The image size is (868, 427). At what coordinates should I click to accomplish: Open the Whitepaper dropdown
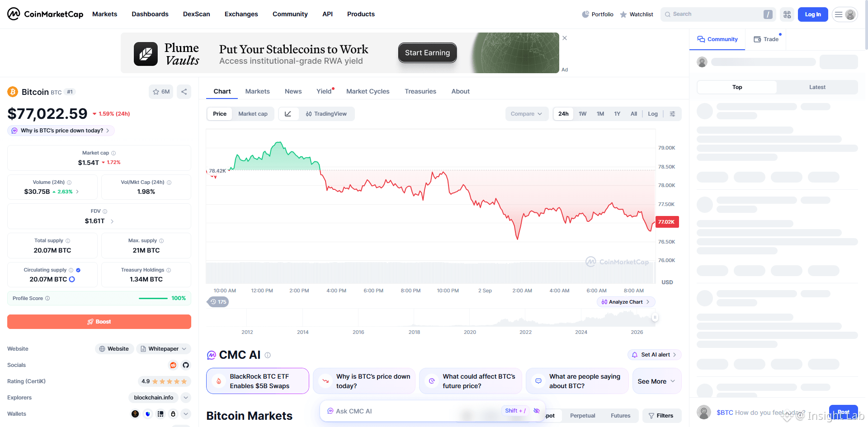(163, 349)
